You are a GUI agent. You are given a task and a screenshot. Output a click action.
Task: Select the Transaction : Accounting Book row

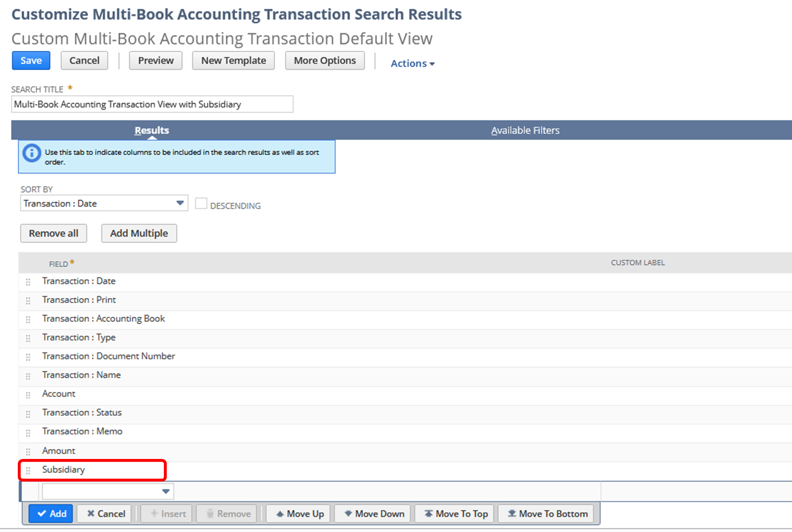tap(405, 319)
